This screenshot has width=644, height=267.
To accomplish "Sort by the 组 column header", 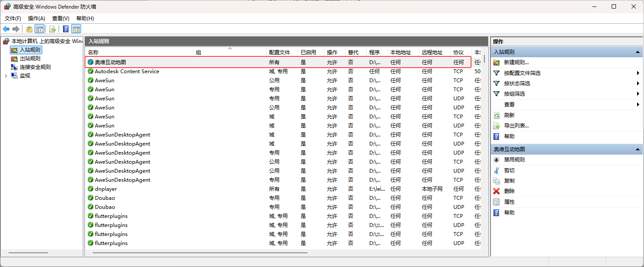I will (230, 52).
